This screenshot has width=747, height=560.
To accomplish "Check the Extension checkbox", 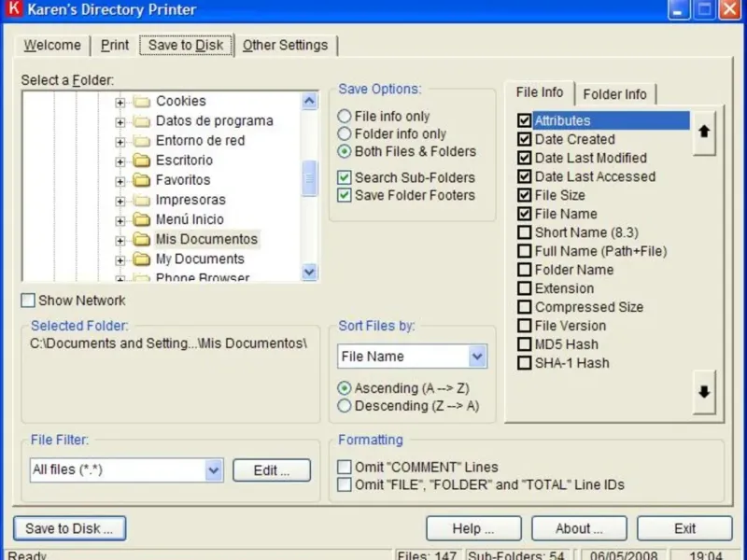I will 524,288.
